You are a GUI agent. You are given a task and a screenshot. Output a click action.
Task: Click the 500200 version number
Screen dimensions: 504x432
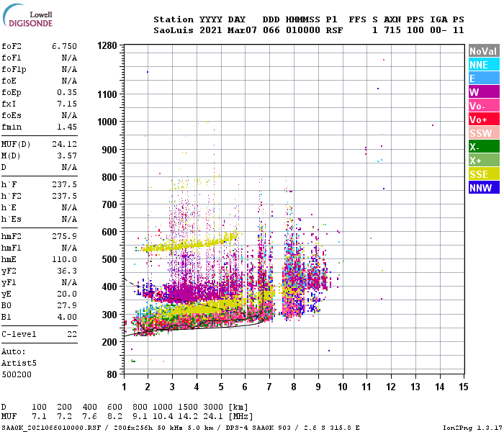[x=17, y=374]
